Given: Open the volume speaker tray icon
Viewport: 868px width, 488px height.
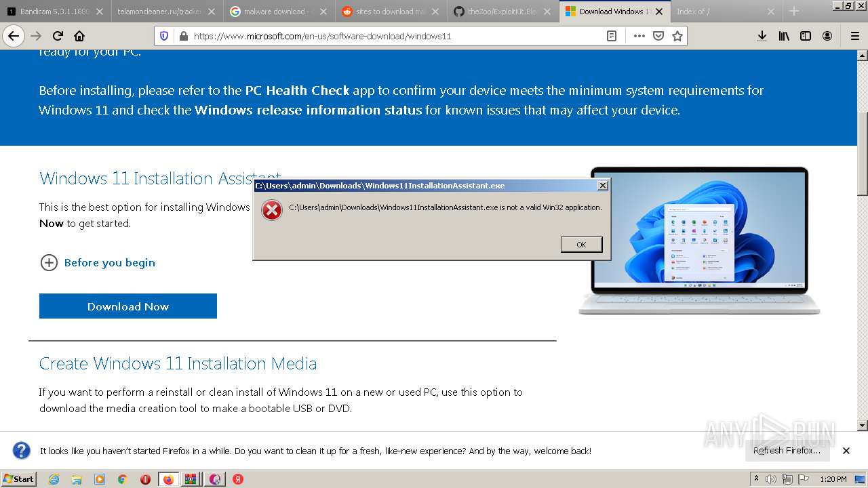Looking at the screenshot, I should click(x=771, y=479).
